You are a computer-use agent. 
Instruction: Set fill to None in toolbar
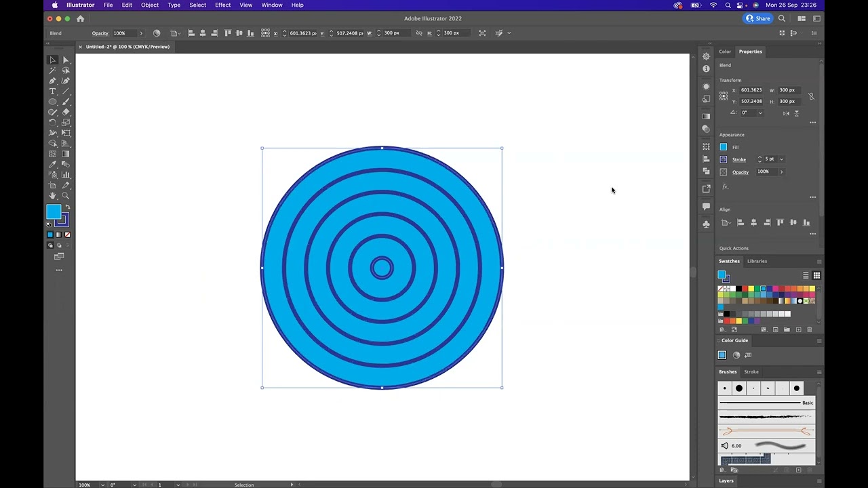click(x=67, y=235)
